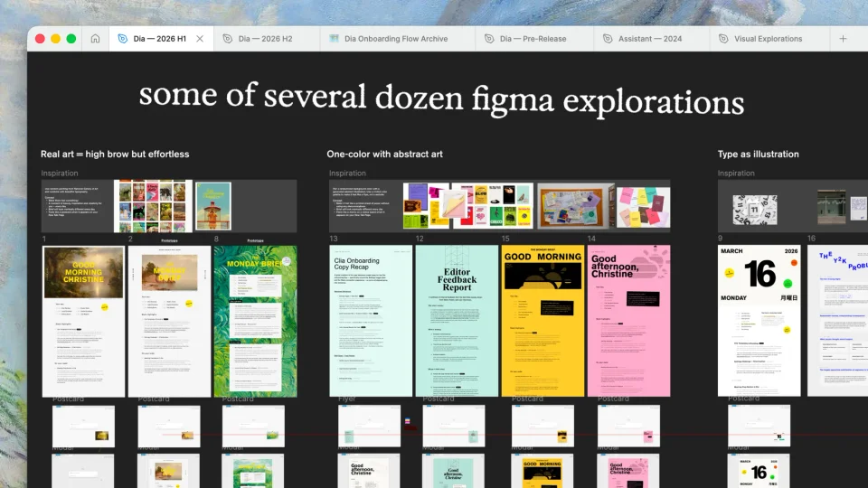Click the Figma icon on Dia — 2026 H2 tab
868x488 pixels.
pos(228,39)
